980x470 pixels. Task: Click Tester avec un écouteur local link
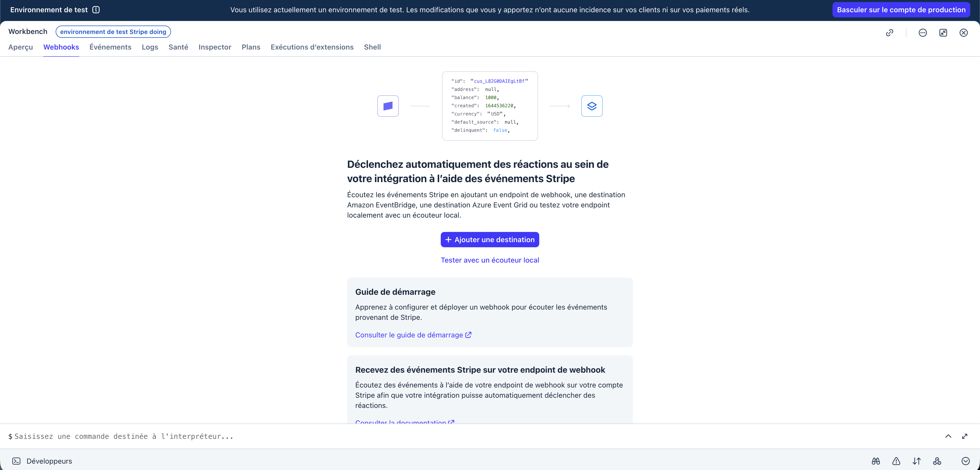[490, 260]
